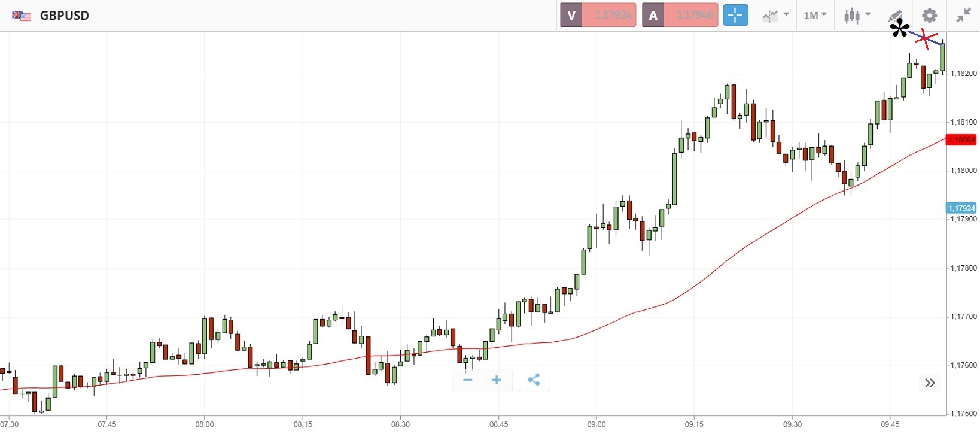The height and width of the screenshot is (434, 980).
Task: Select the drawing pencil tool
Action: [x=895, y=14]
